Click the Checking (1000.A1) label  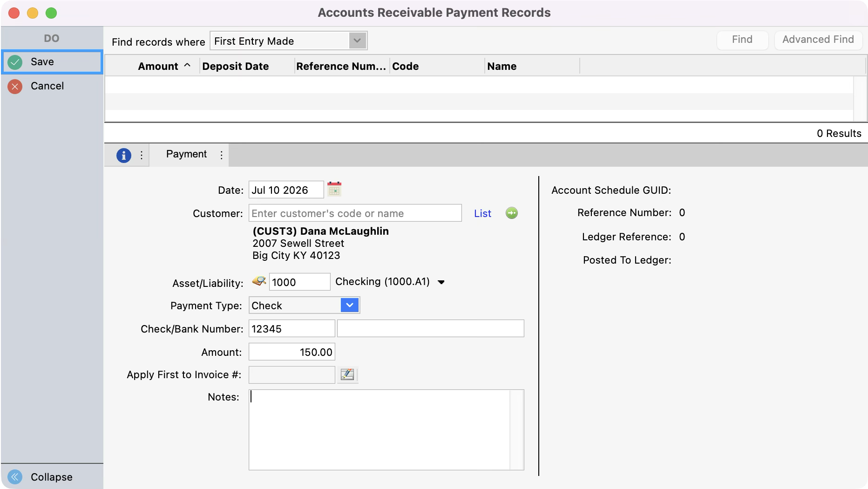[382, 282]
